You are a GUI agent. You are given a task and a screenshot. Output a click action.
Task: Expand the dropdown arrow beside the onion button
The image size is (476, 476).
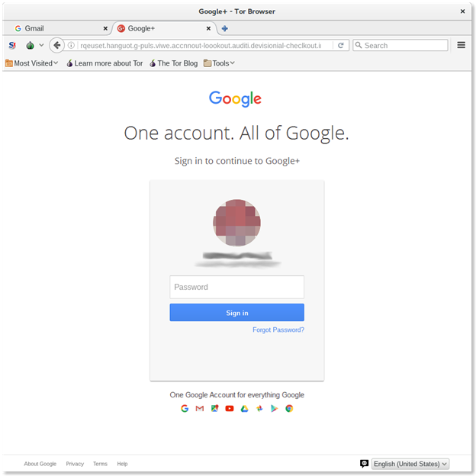[x=42, y=45]
